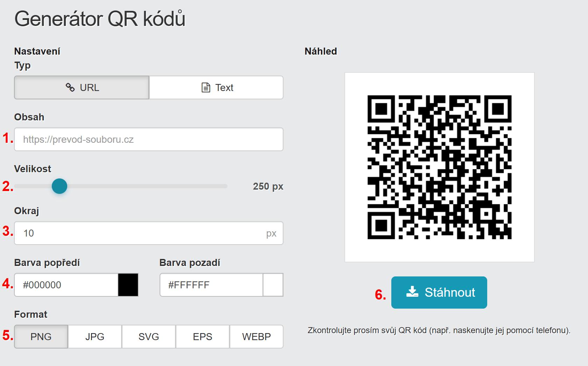The width and height of the screenshot is (588, 366).
Task: Click the link icon on URL button
Action: 70,87
